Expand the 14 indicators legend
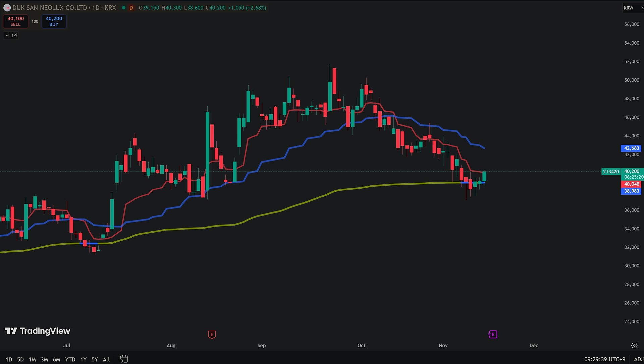 pos(11,36)
